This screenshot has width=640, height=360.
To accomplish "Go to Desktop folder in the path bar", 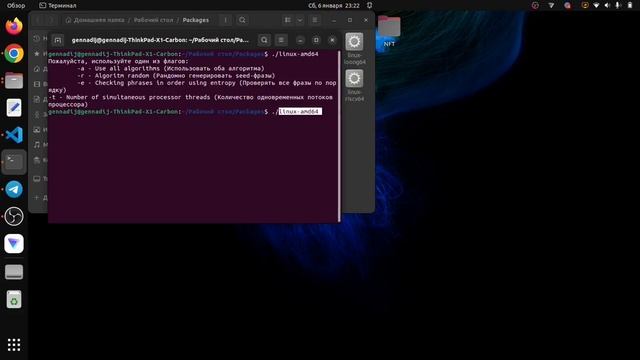I will coord(153,20).
